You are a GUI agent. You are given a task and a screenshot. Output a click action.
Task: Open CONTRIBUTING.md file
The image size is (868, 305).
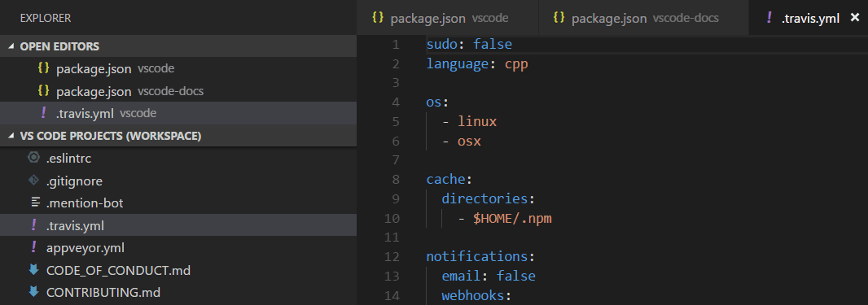(178, 292)
